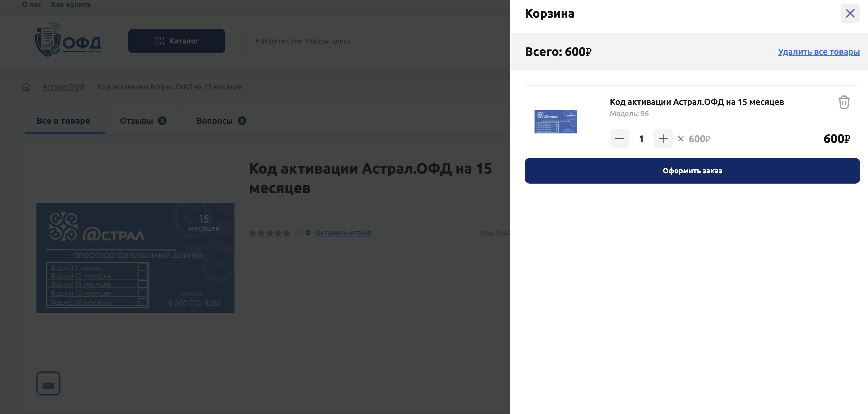Click Удалить все товары link
868x414 pixels.
pyautogui.click(x=819, y=52)
